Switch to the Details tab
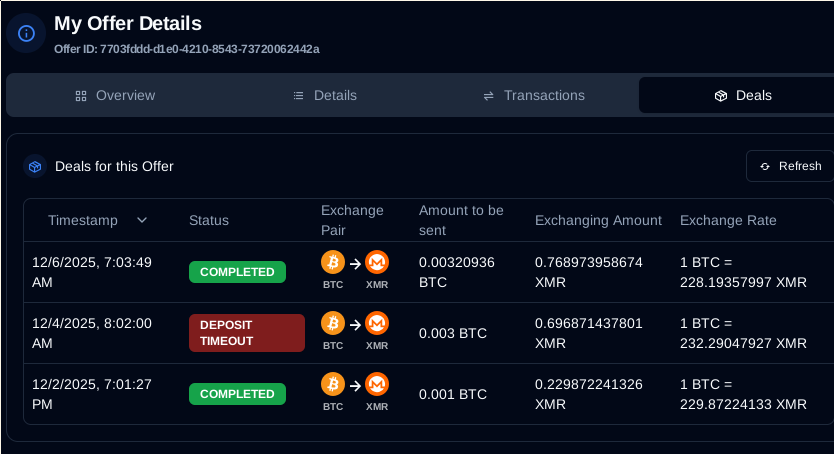Screen dimensions: 834x454 (325, 96)
